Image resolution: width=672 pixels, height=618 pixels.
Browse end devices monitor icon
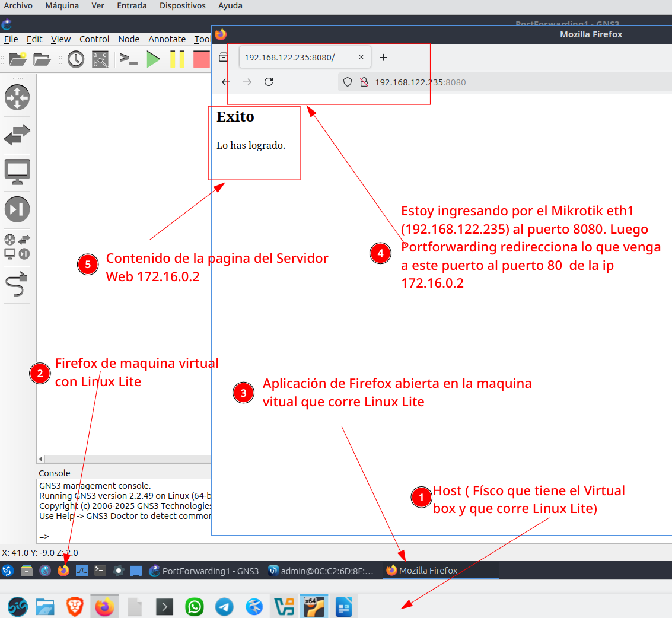coord(17,172)
